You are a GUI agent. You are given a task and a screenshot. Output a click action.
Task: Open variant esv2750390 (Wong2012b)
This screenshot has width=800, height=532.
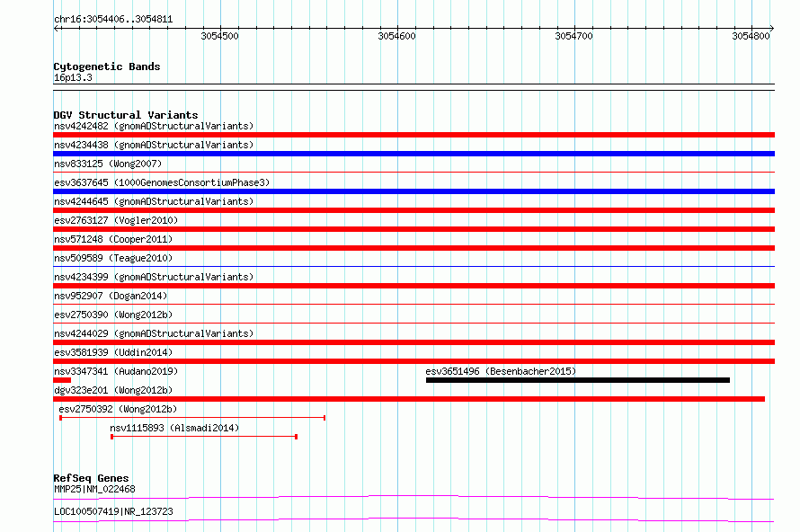click(113, 315)
